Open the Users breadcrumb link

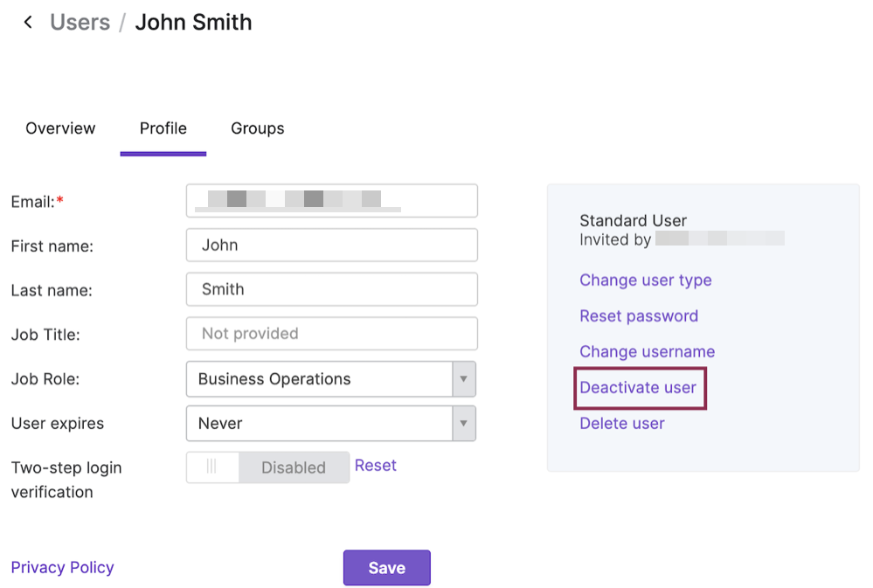(80, 22)
